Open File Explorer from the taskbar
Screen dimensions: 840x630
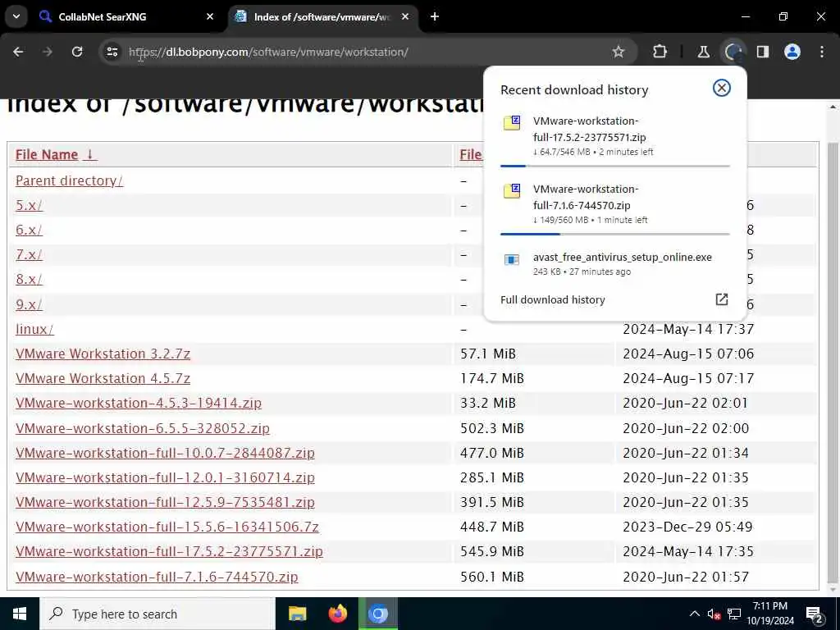pos(297,614)
